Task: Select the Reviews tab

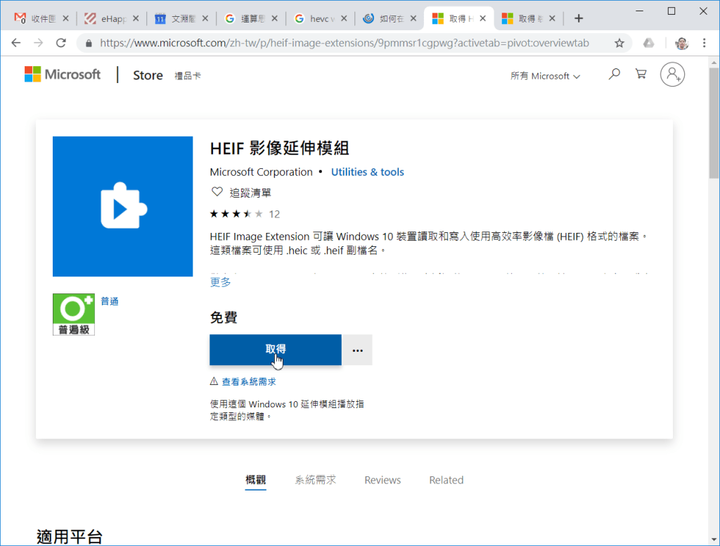Action: pyautogui.click(x=382, y=480)
